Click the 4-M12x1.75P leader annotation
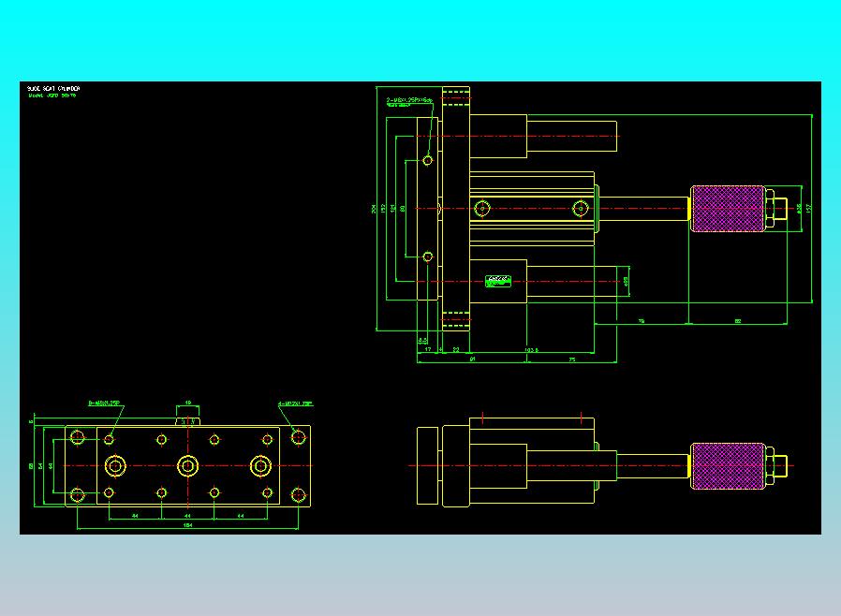The image size is (841, 616). point(296,403)
